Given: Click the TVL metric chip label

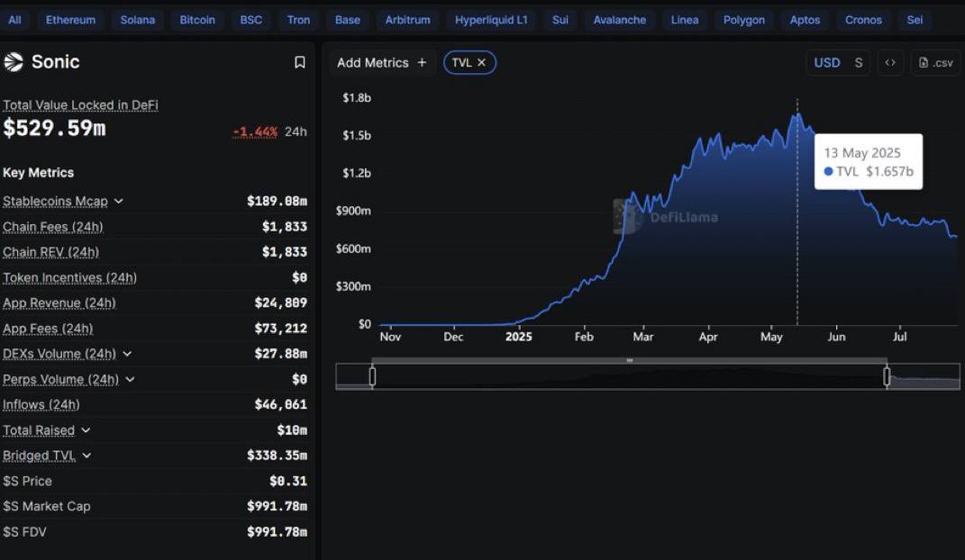Looking at the screenshot, I should click(461, 63).
